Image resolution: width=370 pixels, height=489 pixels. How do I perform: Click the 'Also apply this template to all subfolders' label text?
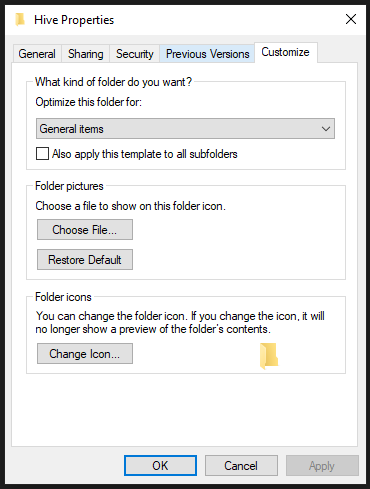point(145,154)
